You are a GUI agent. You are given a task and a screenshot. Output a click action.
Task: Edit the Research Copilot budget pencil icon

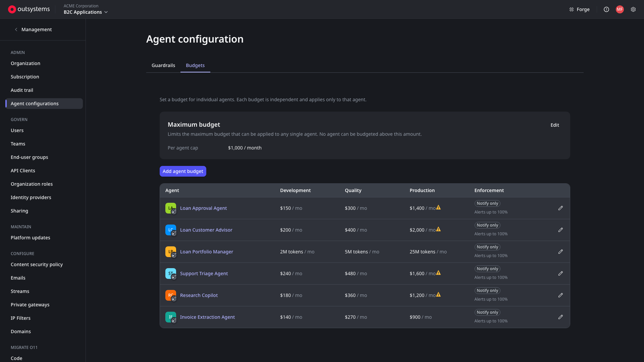point(560,295)
